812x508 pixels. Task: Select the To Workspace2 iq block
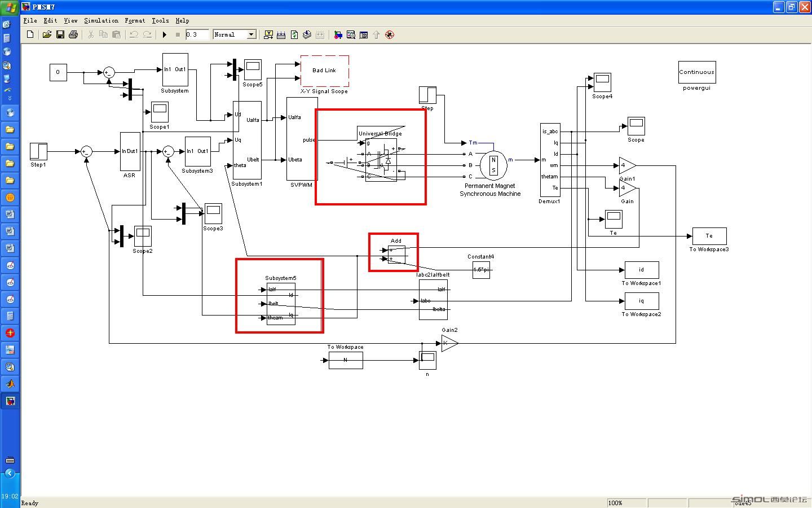pyautogui.click(x=642, y=301)
